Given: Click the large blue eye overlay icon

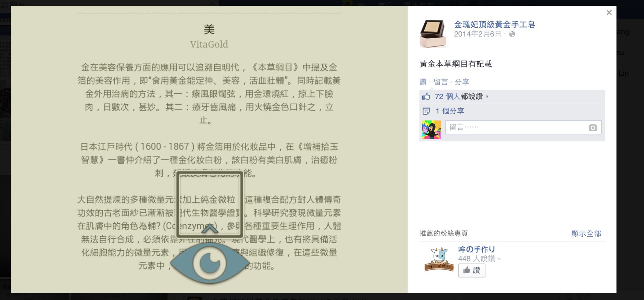Looking at the screenshot, I should coord(210,263).
